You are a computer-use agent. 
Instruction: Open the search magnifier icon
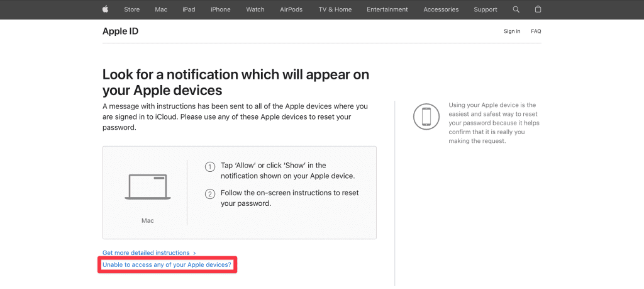click(x=516, y=9)
